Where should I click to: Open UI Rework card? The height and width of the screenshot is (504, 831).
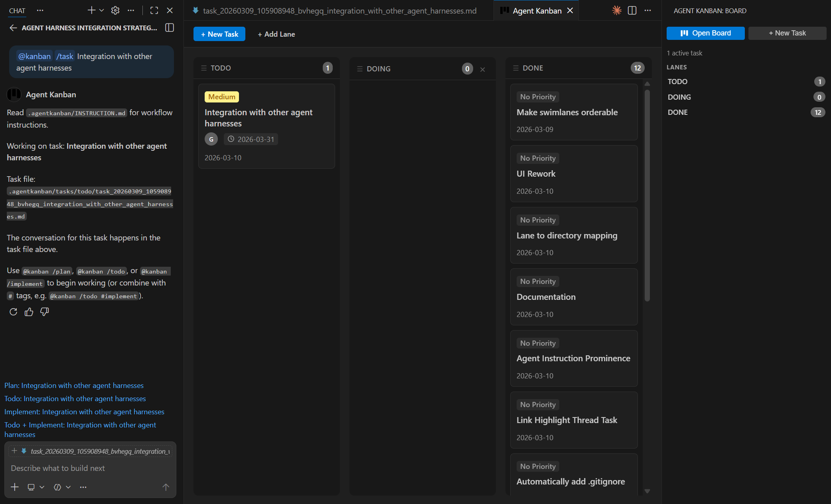click(574, 174)
